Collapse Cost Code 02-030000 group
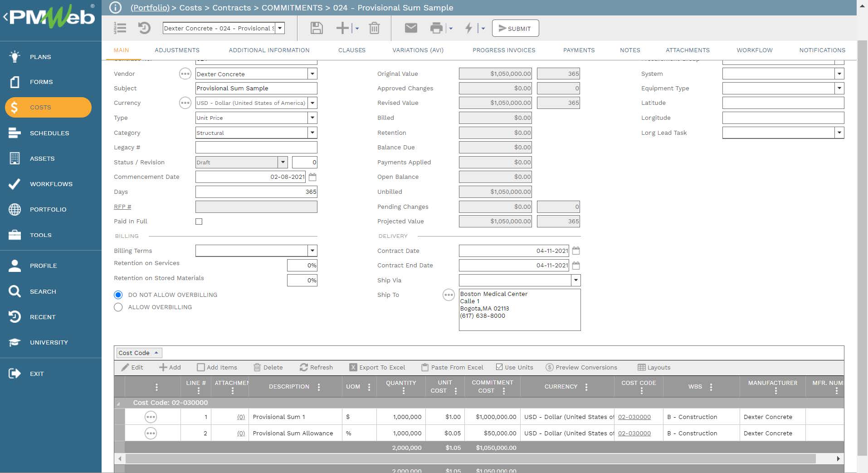The image size is (868, 473). pos(119,403)
